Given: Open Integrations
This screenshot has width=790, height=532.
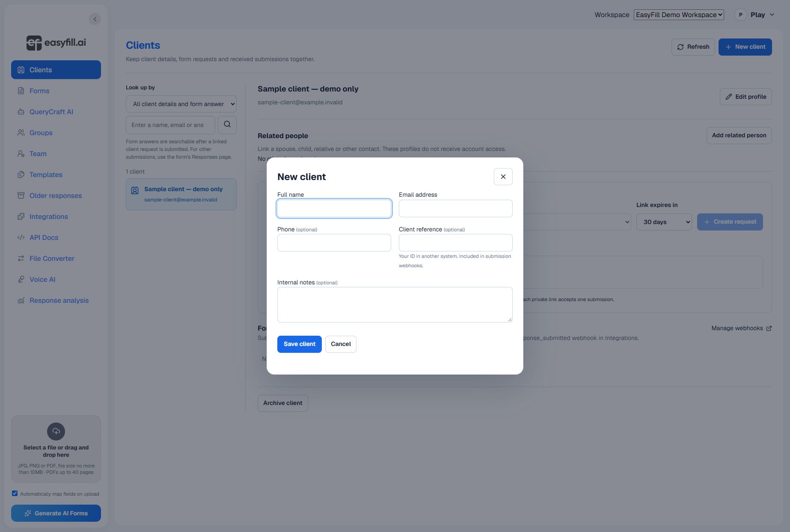Looking at the screenshot, I should click(x=56, y=216).
